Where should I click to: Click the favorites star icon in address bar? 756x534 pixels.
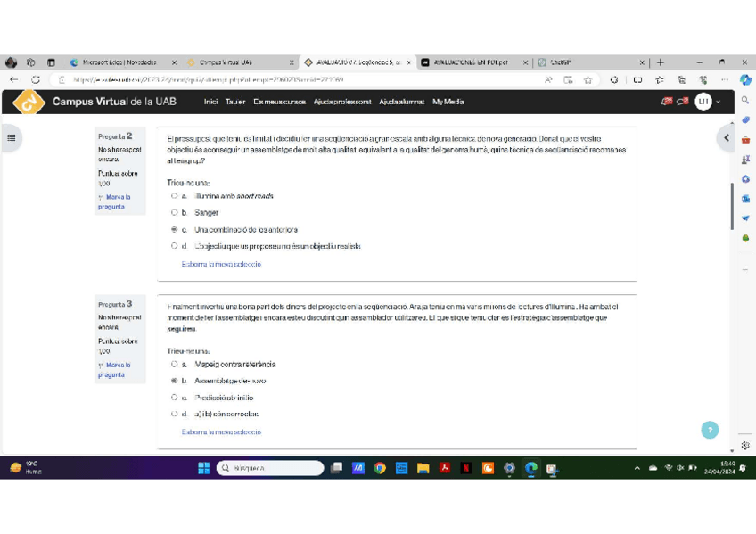[x=588, y=79]
